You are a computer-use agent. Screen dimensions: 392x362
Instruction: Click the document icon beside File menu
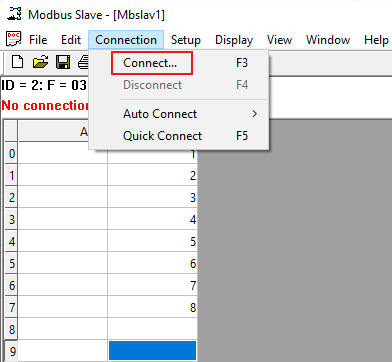[14, 39]
